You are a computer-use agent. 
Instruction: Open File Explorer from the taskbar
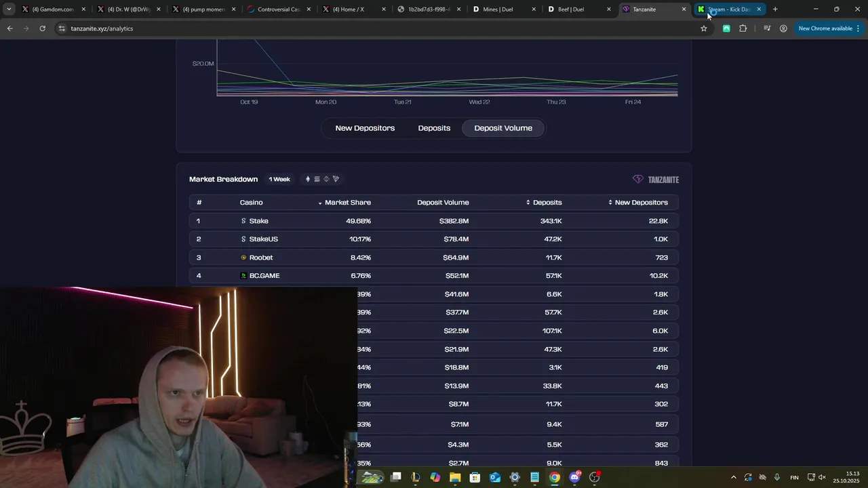point(455,477)
